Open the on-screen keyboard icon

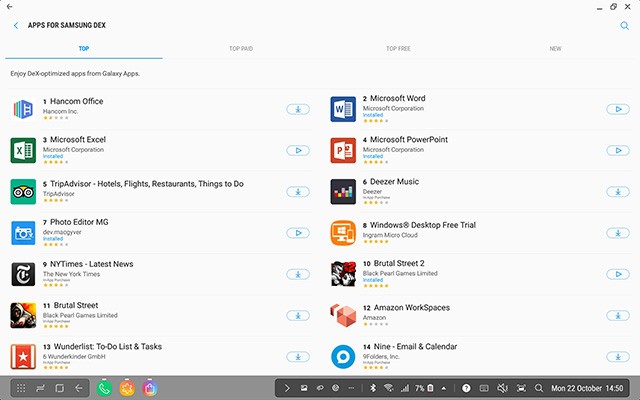point(484,388)
